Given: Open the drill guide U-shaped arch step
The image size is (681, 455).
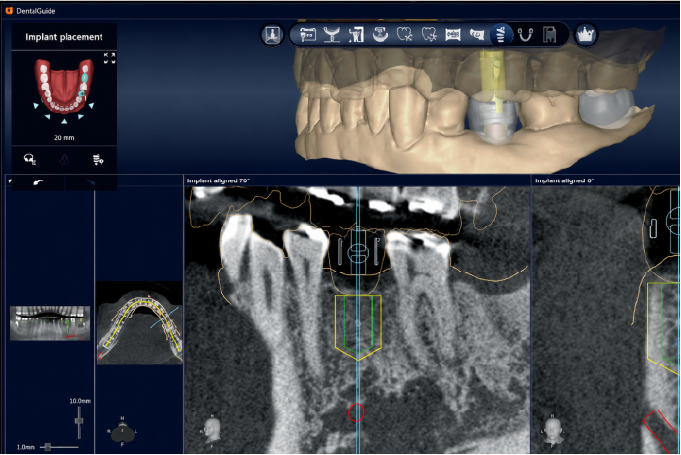Looking at the screenshot, I should 525,35.
